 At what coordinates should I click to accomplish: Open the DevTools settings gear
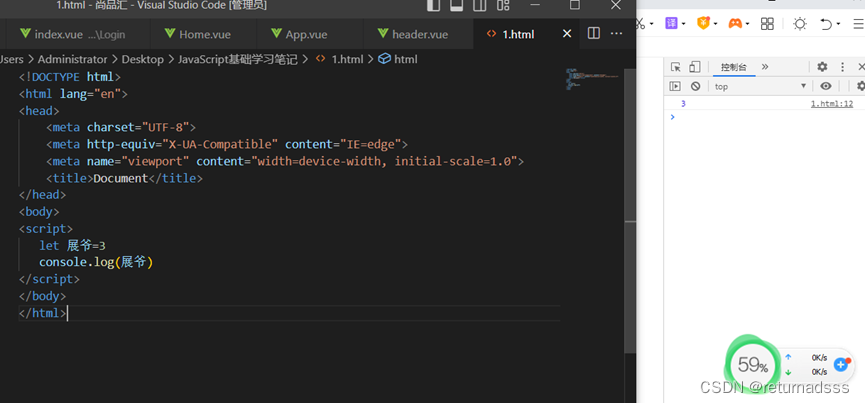pyautogui.click(x=822, y=67)
